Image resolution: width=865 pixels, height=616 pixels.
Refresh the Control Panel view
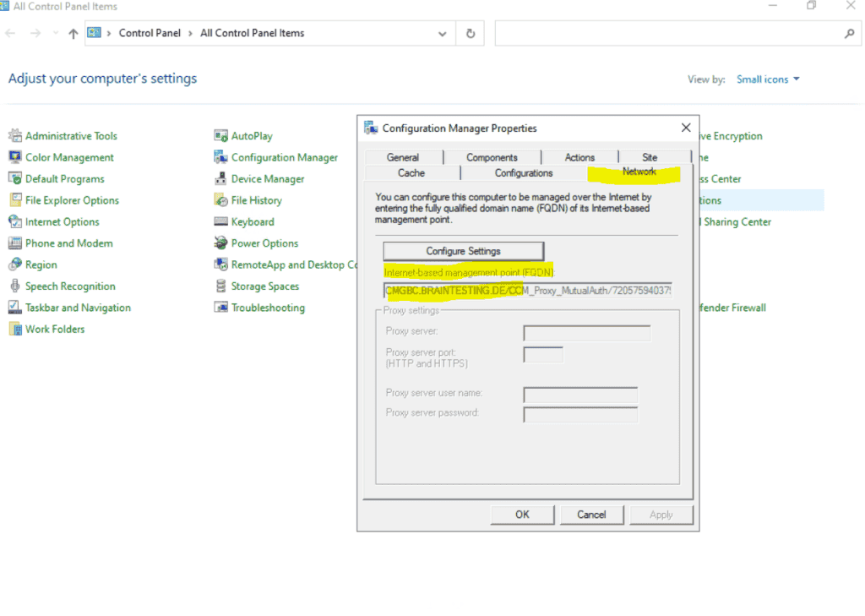click(470, 33)
